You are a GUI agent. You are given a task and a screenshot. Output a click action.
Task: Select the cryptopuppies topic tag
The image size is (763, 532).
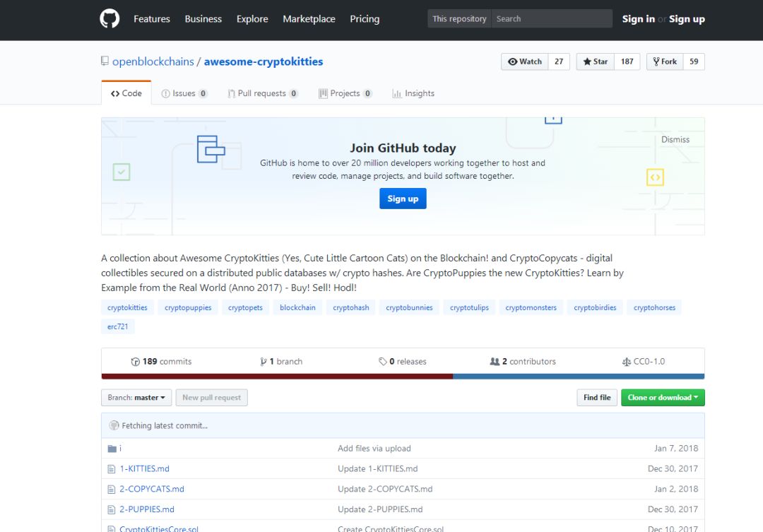tap(188, 307)
